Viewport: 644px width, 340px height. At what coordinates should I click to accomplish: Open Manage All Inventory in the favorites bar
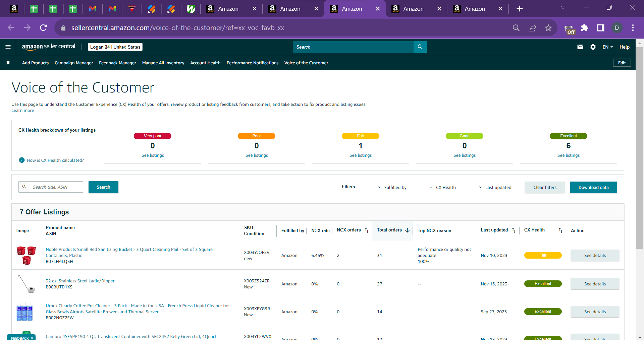pos(163,63)
